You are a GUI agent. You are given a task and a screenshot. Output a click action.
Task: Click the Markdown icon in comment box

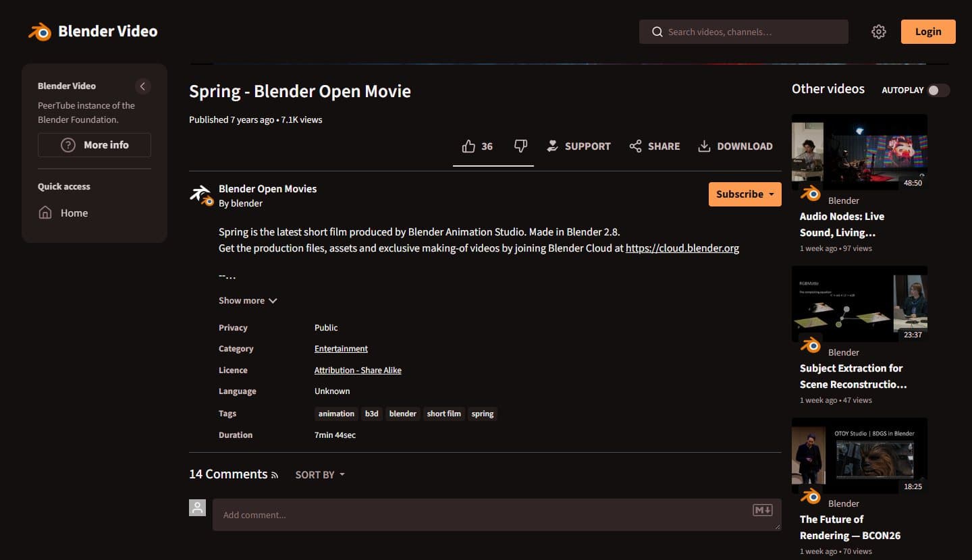pyautogui.click(x=763, y=510)
